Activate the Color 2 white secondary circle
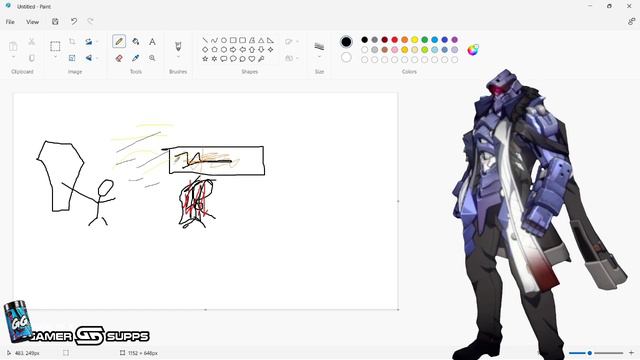Viewport: 640px width, 360px height. coord(346,58)
